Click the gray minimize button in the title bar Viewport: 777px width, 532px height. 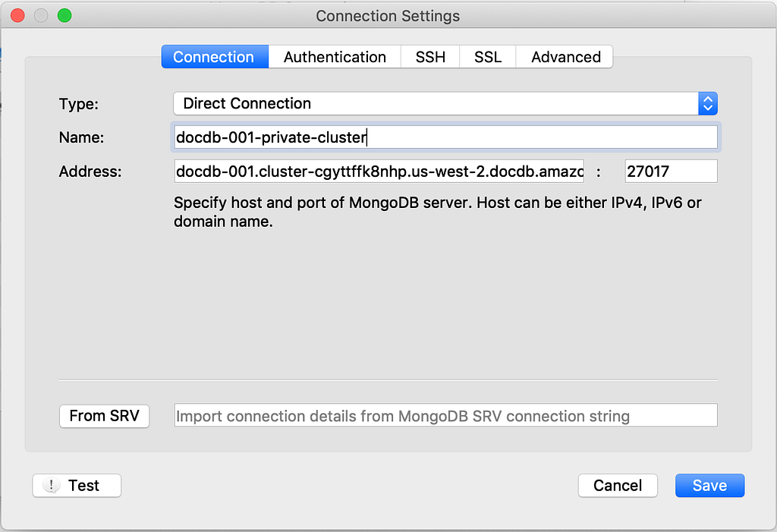(41, 16)
